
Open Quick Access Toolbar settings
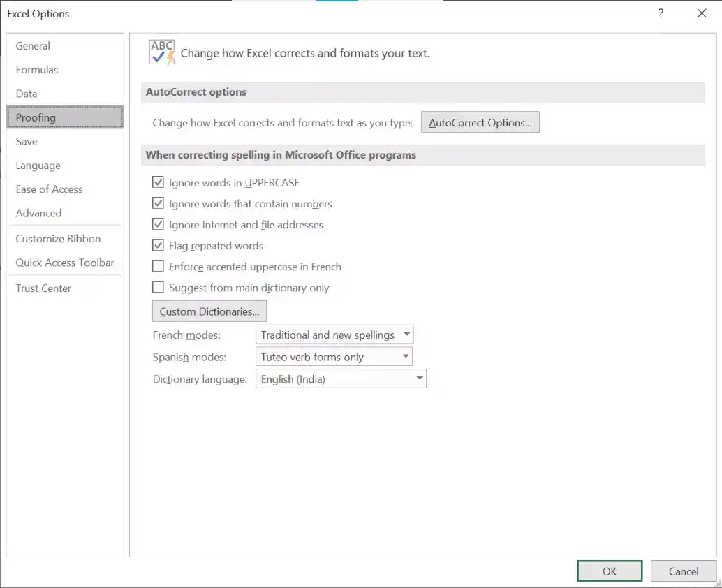(x=65, y=263)
